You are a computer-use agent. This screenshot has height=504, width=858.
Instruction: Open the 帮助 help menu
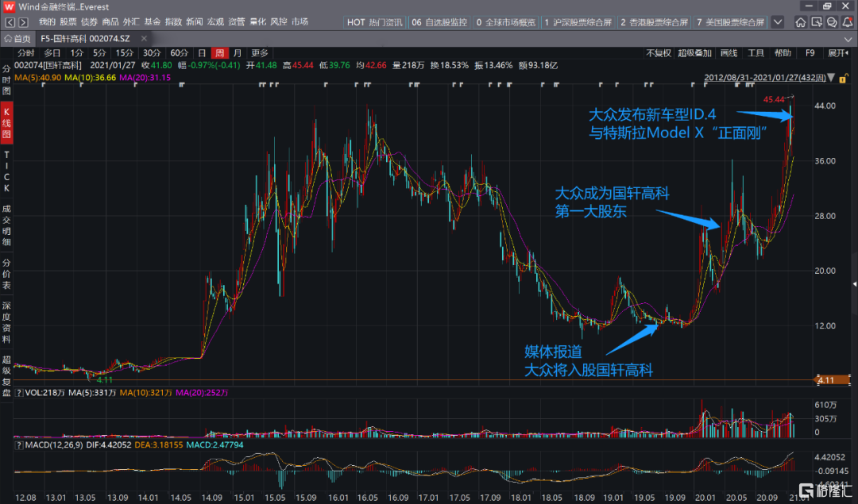tap(783, 53)
